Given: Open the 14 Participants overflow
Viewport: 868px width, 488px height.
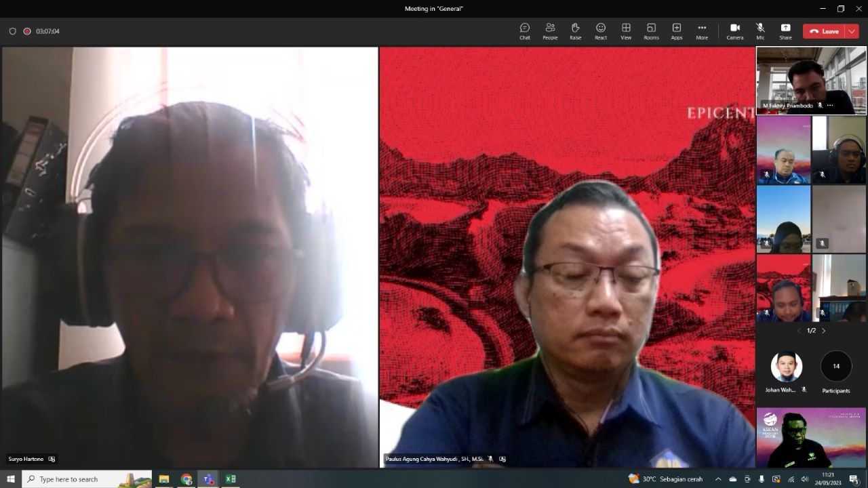Looking at the screenshot, I should point(836,367).
